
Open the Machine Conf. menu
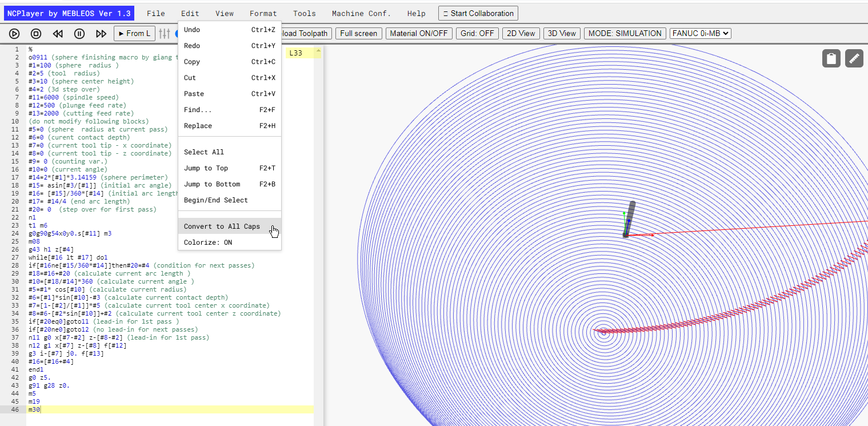click(x=362, y=13)
